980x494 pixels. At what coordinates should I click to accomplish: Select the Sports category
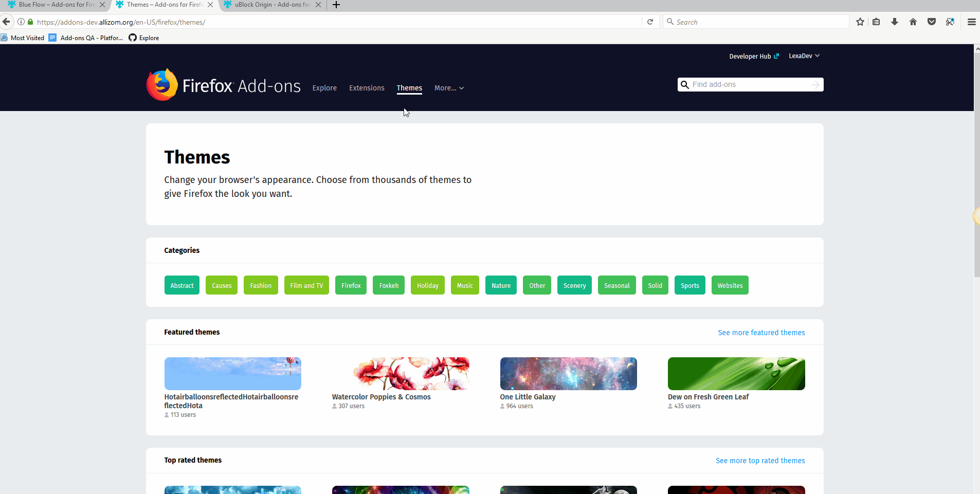point(690,285)
